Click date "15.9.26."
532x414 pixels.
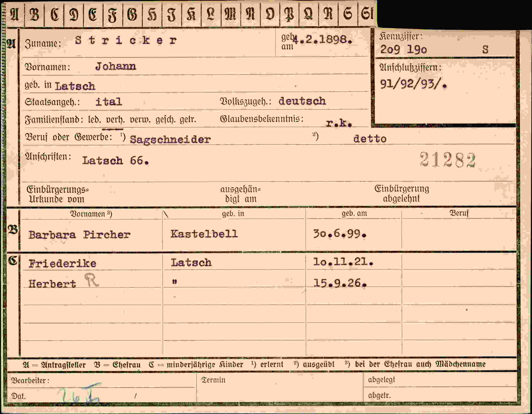[340, 283]
